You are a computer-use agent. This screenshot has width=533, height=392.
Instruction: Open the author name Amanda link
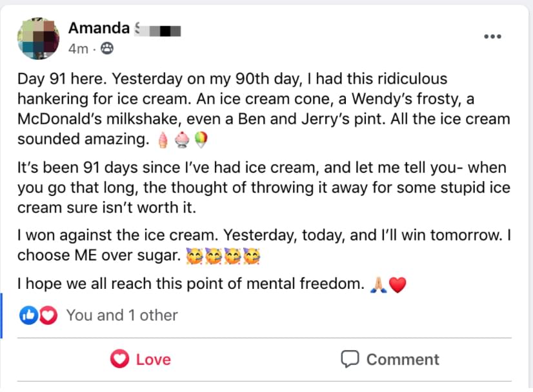click(x=99, y=28)
